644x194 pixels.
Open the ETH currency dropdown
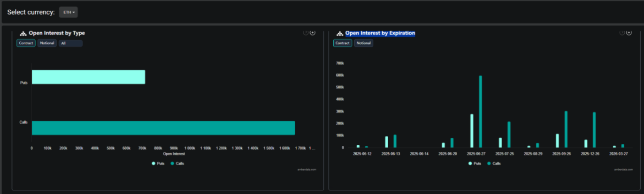click(69, 12)
